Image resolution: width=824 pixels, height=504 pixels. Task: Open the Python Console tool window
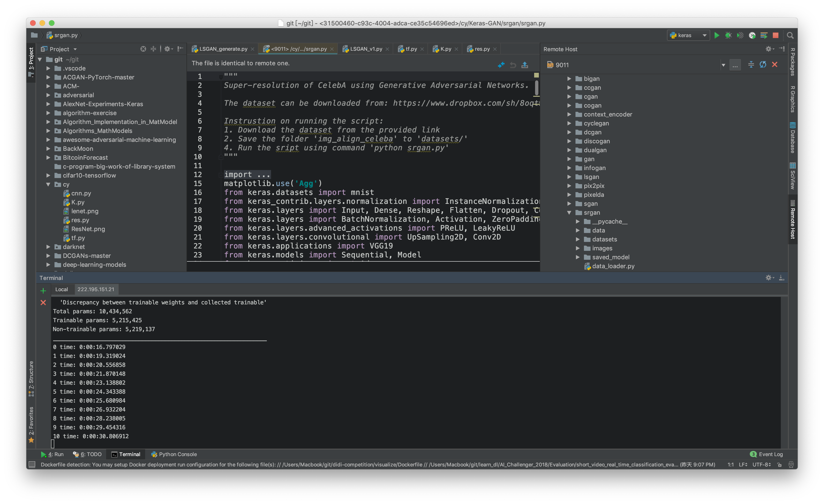pyautogui.click(x=174, y=454)
